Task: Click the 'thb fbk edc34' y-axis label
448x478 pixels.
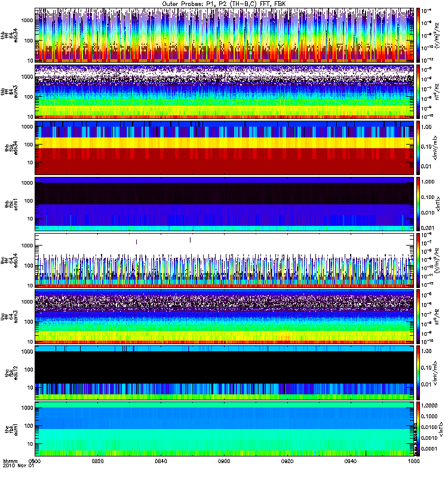Action: (11, 148)
